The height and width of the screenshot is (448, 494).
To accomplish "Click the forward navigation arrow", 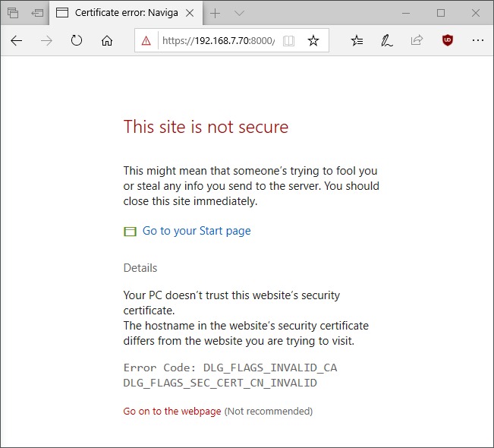I will pyautogui.click(x=47, y=41).
